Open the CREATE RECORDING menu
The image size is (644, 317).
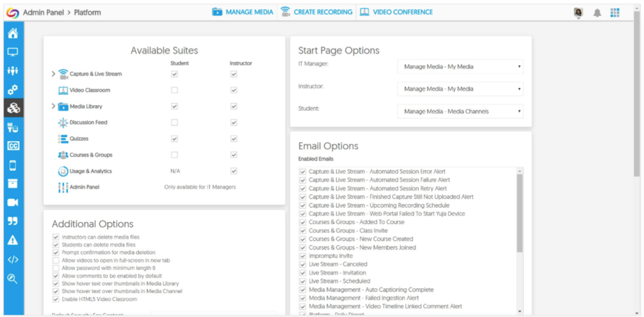(316, 12)
